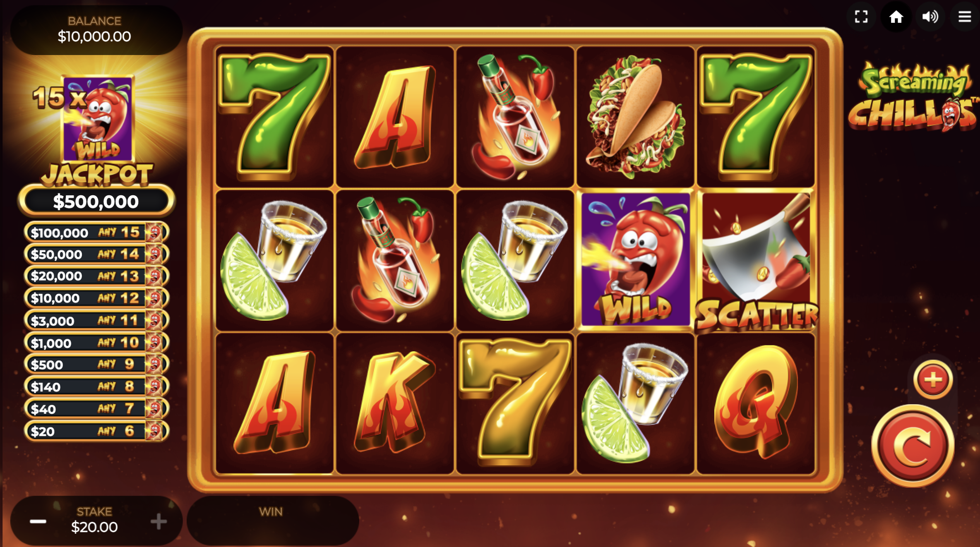The height and width of the screenshot is (547, 980).
Task: Click the purple Wild chili symbol on the reels
Action: (x=635, y=260)
